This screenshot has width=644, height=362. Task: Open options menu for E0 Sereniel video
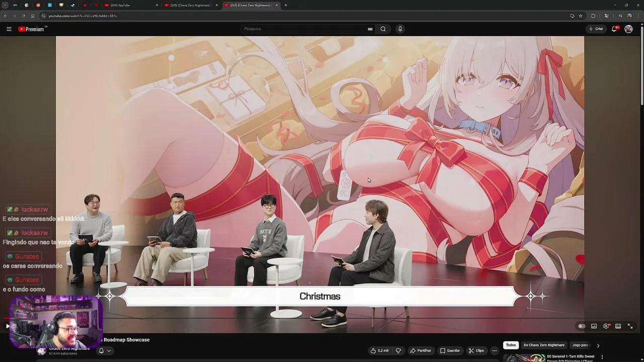[602, 357]
